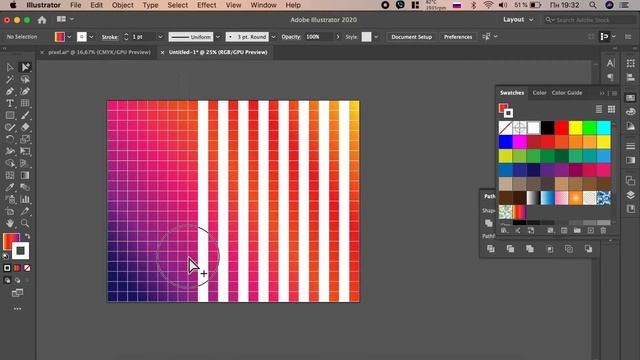Screen dimensions: 640x360
Task: Select the Type tool
Action: (10, 103)
